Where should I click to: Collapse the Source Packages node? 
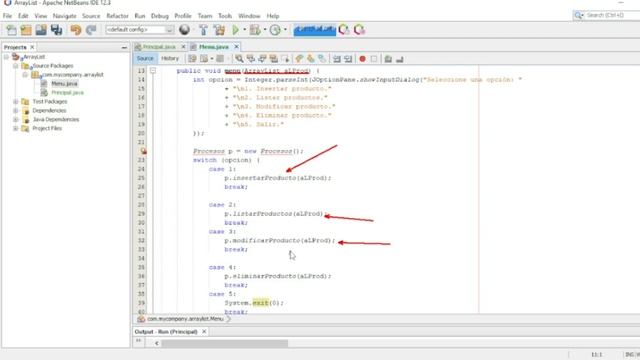click(16, 66)
